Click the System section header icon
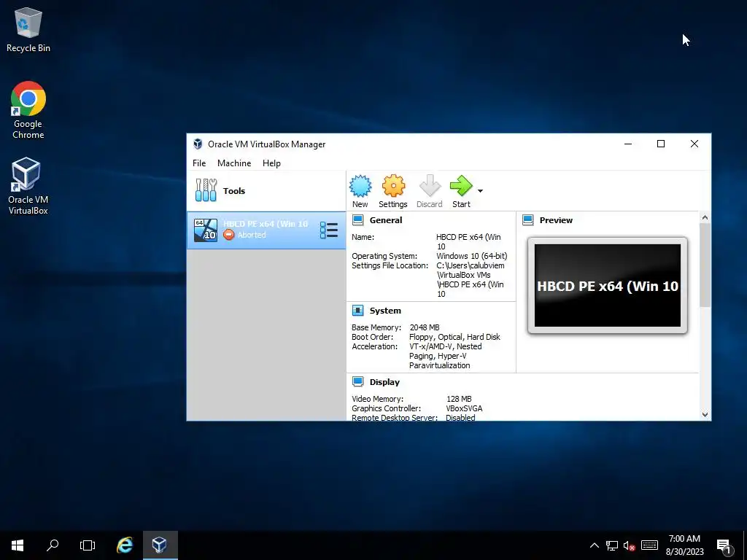 click(x=357, y=311)
